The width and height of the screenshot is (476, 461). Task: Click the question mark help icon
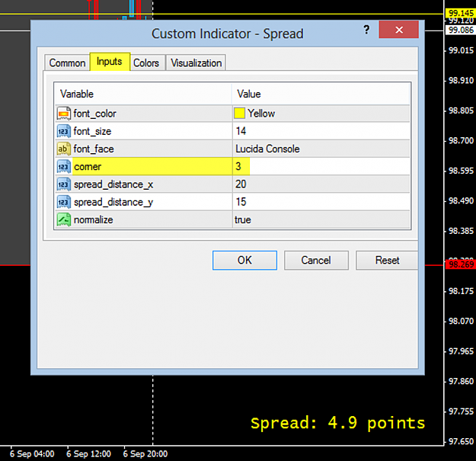(x=366, y=30)
